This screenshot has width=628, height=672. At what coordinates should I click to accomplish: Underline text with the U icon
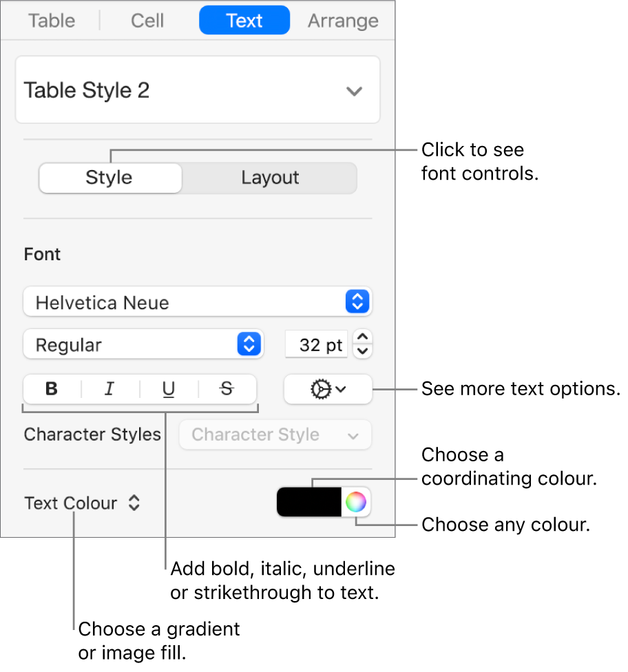[169, 389]
